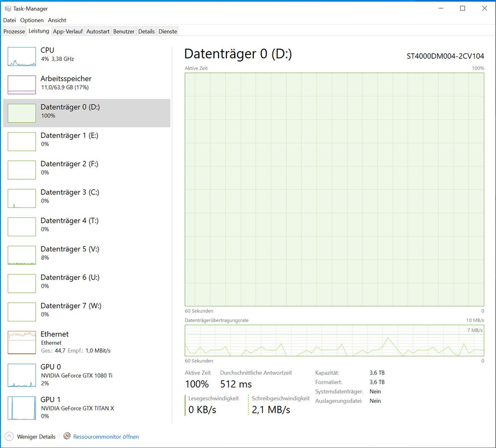Open the Datei menu
Image resolution: width=496 pixels, height=448 pixels.
[x=10, y=20]
